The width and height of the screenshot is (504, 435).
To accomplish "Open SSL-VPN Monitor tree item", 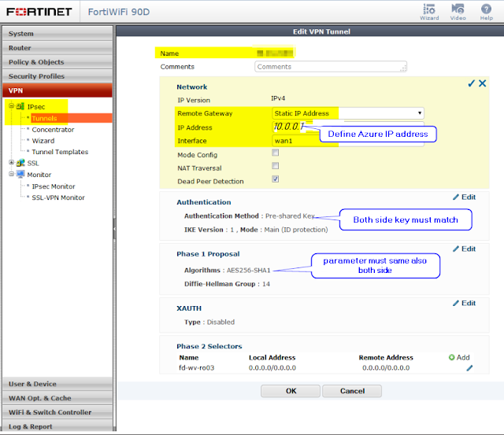I will [x=58, y=197].
